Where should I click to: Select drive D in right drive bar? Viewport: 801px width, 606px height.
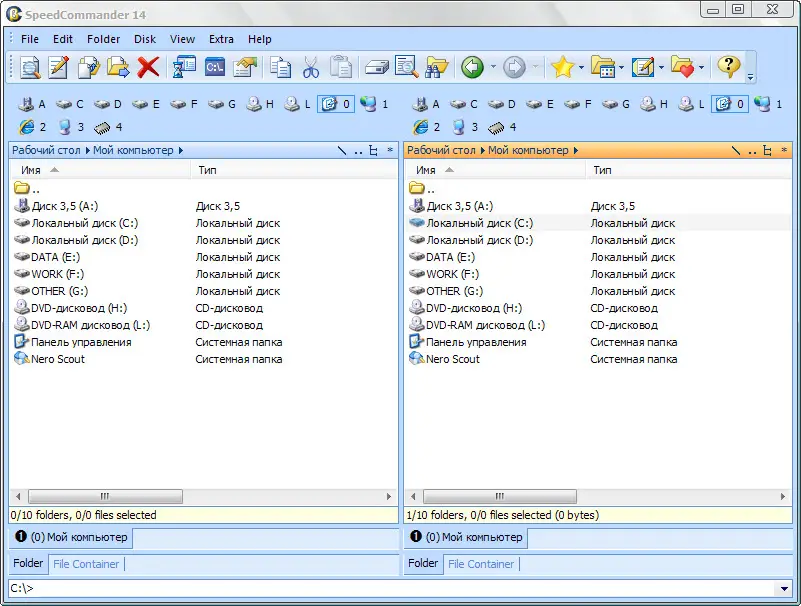click(x=502, y=104)
